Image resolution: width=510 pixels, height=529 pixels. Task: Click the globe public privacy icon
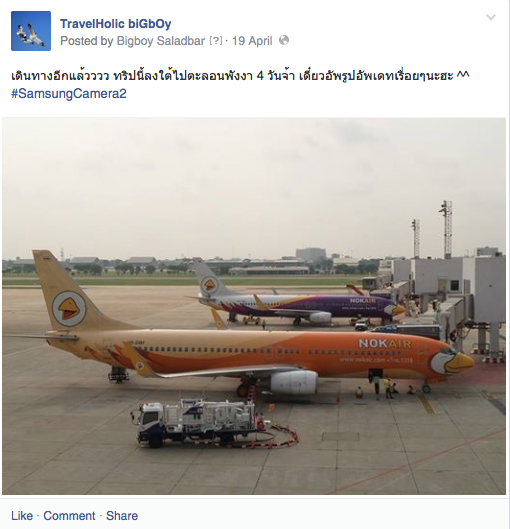pos(284,40)
